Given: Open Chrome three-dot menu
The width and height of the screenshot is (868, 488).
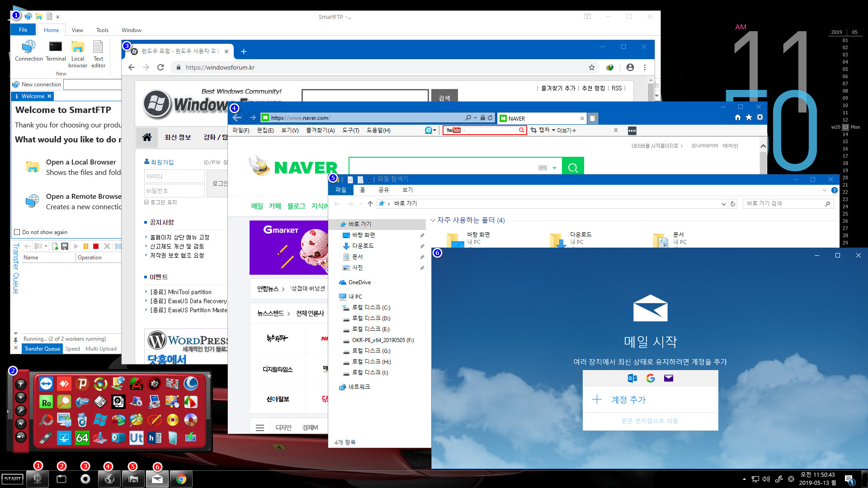Looking at the screenshot, I should [645, 67].
